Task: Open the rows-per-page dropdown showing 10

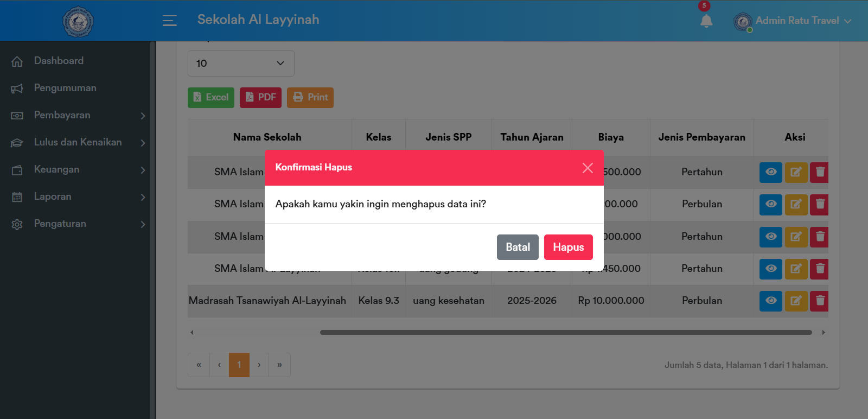Action: pyautogui.click(x=241, y=64)
